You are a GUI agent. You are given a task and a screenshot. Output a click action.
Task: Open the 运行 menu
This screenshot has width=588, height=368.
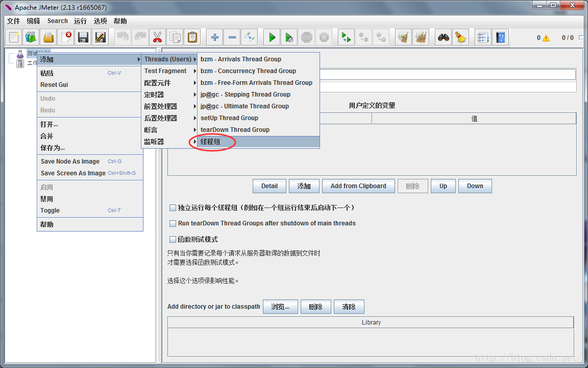point(80,21)
